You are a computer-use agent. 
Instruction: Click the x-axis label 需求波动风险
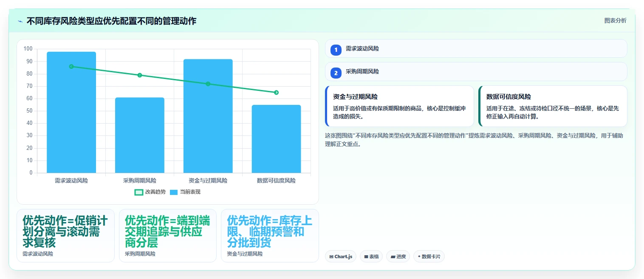(71, 180)
